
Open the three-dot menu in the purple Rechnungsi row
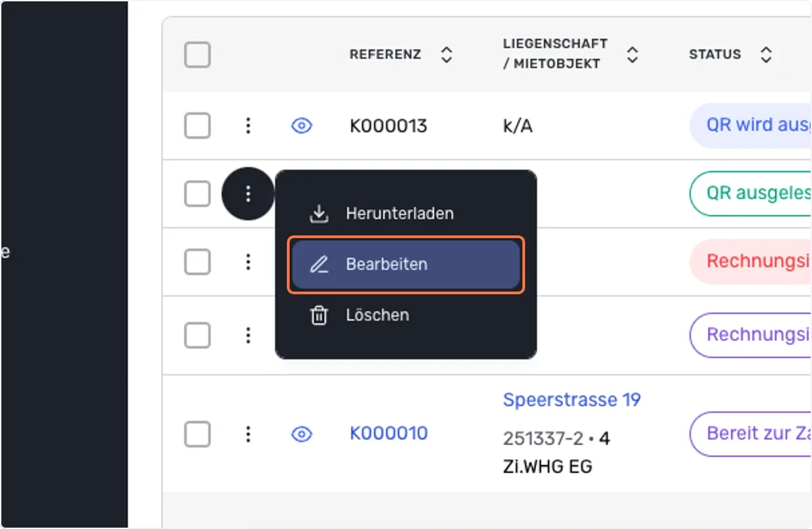pyautogui.click(x=248, y=335)
